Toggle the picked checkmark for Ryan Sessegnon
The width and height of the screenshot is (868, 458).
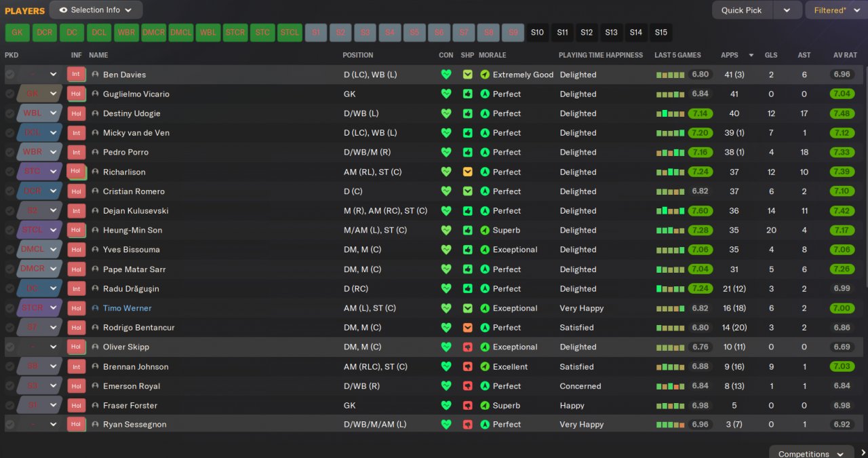point(9,425)
